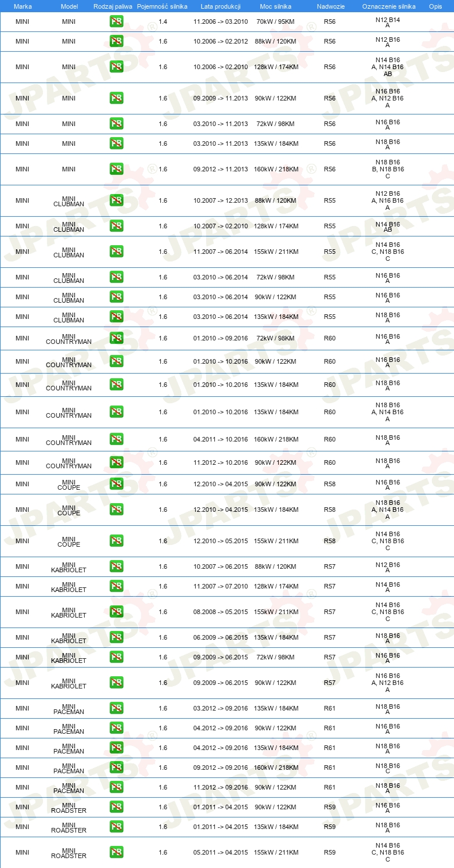Click the Nadwozie column header

(x=330, y=6)
